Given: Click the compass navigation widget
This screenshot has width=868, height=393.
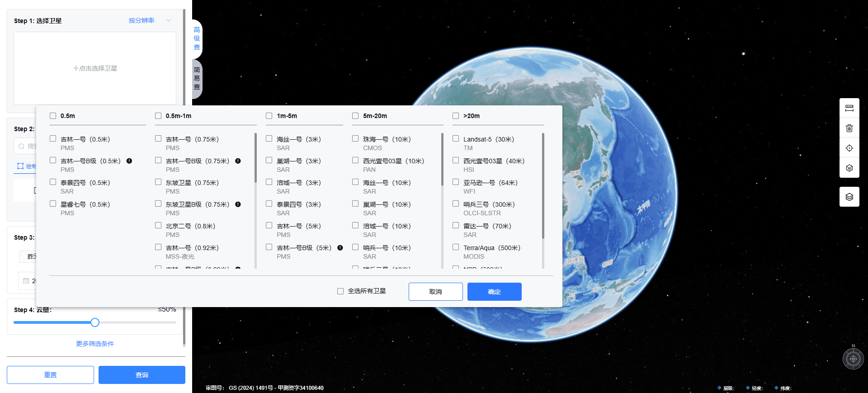Looking at the screenshot, I should click(853, 359).
